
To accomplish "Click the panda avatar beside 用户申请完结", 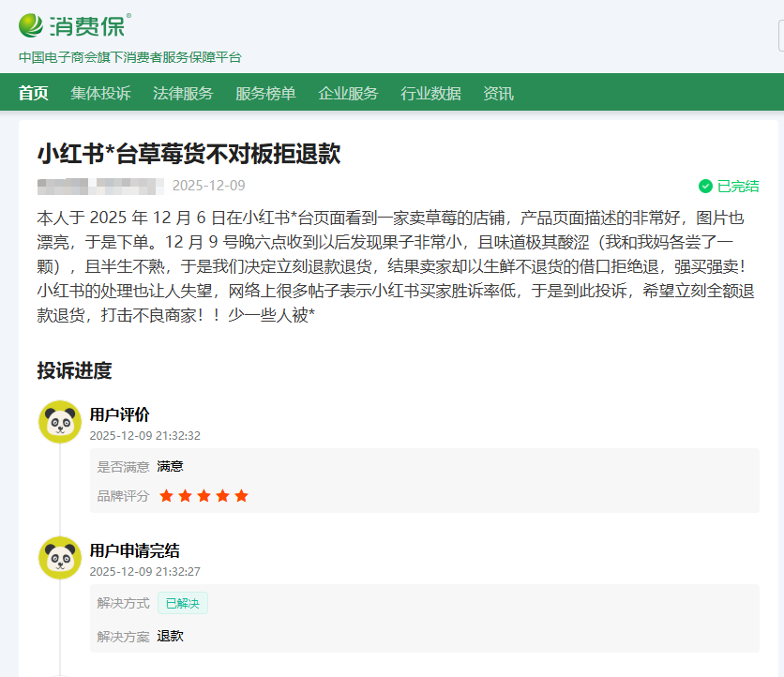I will click(x=60, y=558).
